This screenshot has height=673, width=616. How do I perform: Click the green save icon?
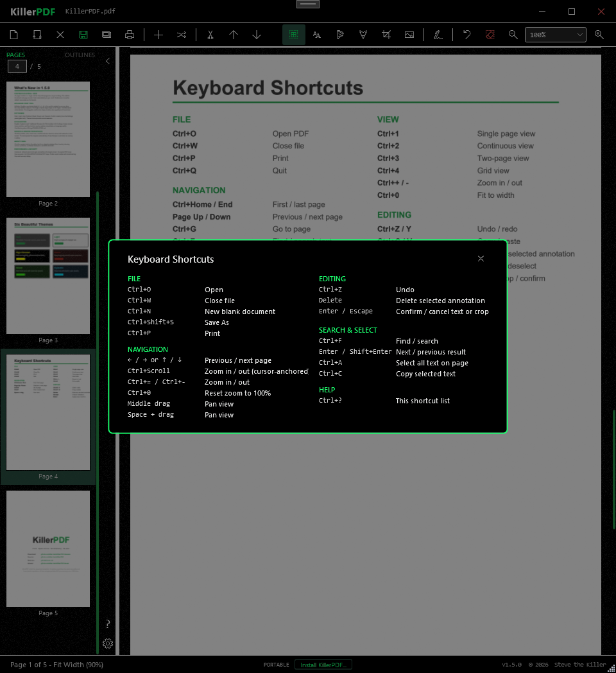click(83, 35)
